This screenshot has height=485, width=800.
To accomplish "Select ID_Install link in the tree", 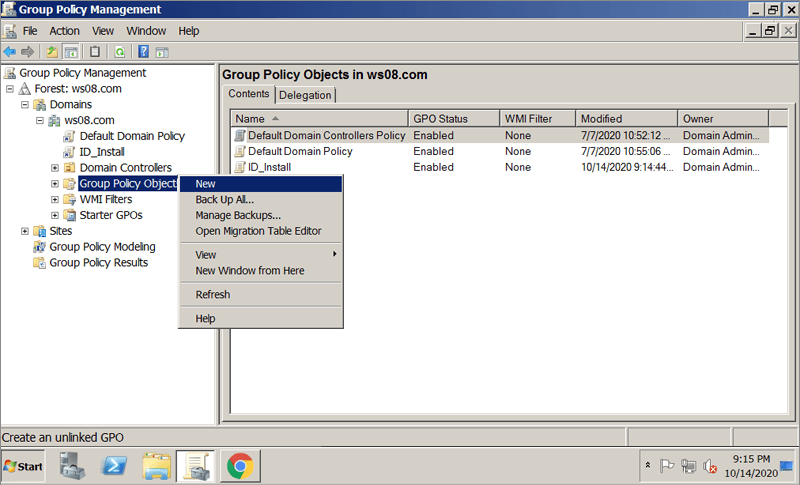I will pyautogui.click(x=102, y=152).
